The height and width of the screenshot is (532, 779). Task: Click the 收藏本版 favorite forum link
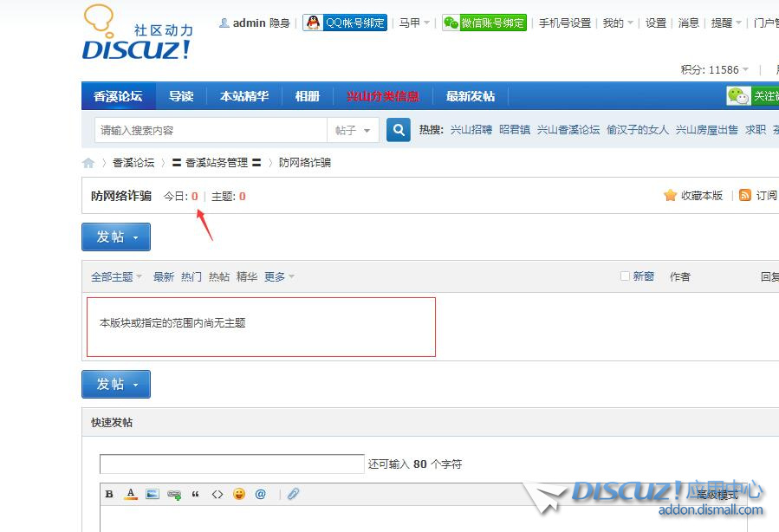pyautogui.click(x=693, y=196)
